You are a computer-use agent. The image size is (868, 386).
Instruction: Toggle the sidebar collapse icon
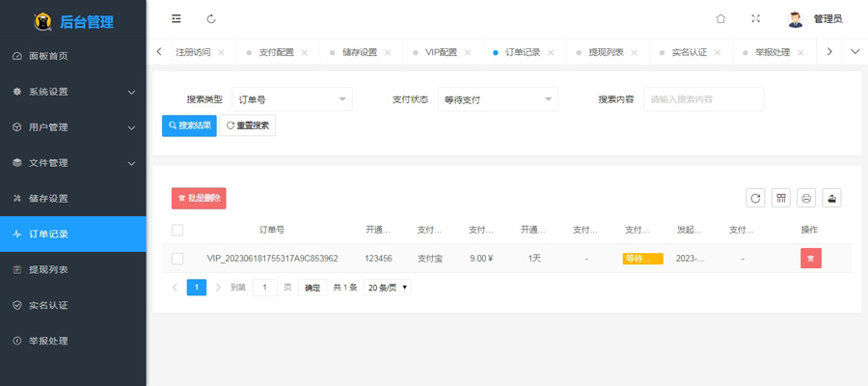pyautogui.click(x=176, y=19)
